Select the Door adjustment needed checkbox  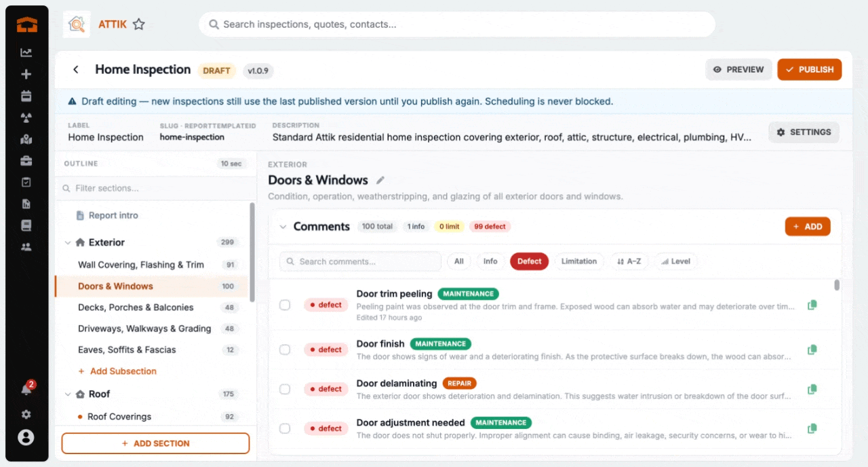coord(285,428)
